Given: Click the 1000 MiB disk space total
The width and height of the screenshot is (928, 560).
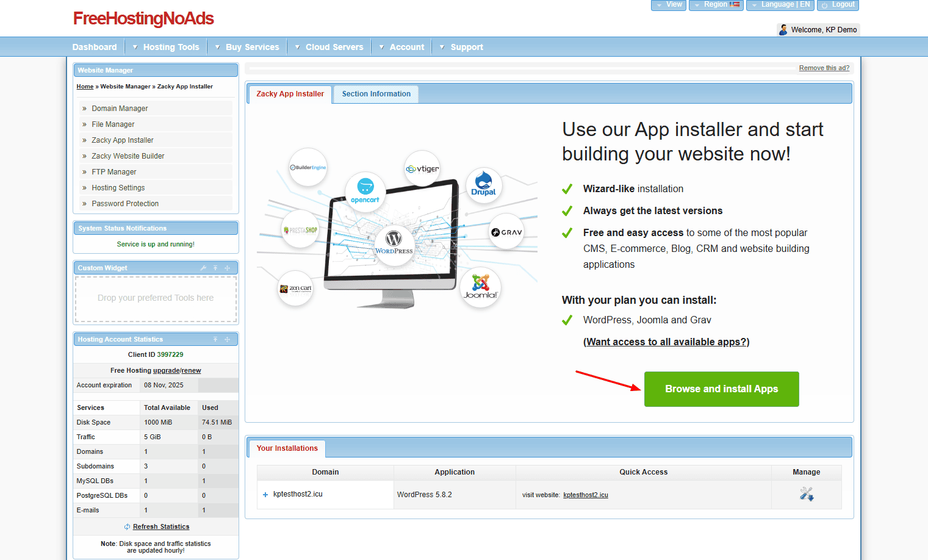Looking at the screenshot, I should pyautogui.click(x=158, y=422).
